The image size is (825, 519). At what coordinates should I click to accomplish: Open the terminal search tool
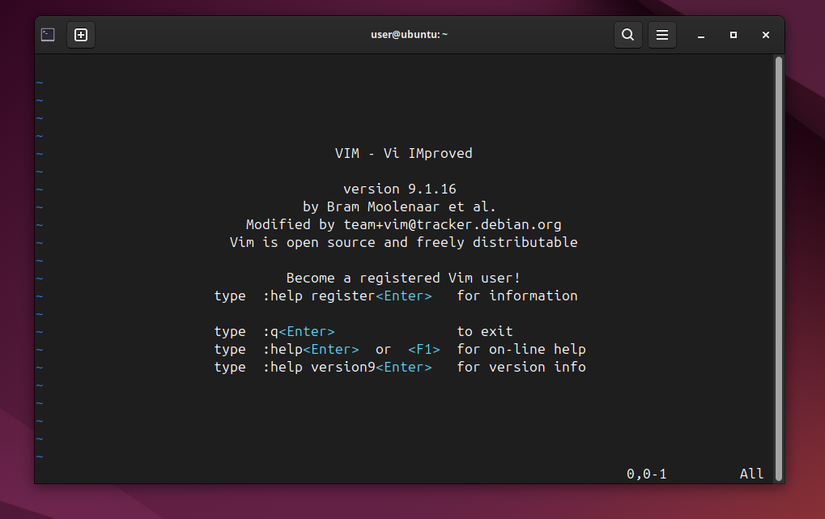[628, 35]
